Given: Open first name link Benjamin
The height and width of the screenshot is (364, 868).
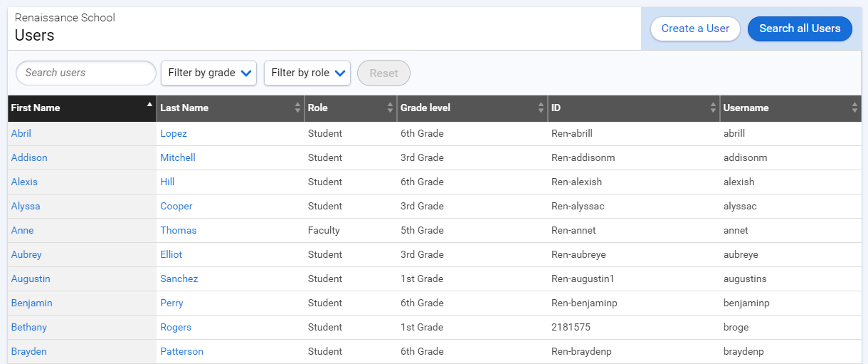Looking at the screenshot, I should (x=32, y=303).
